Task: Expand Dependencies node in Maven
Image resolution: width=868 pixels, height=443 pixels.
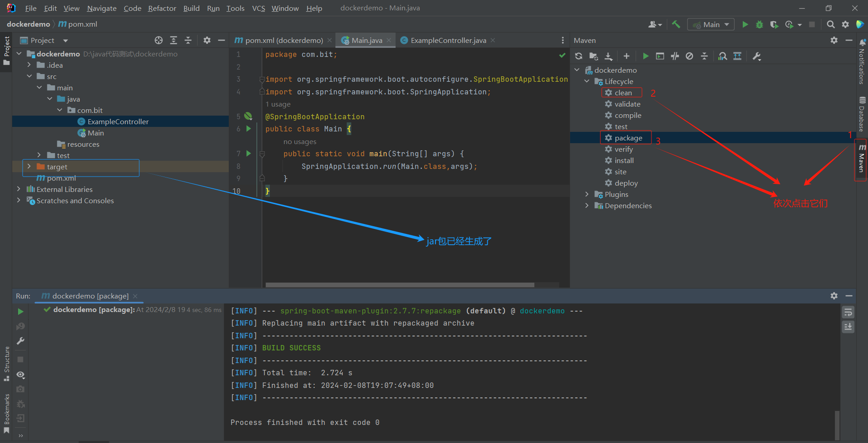Action: pyautogui.click(x=587, y=205)
